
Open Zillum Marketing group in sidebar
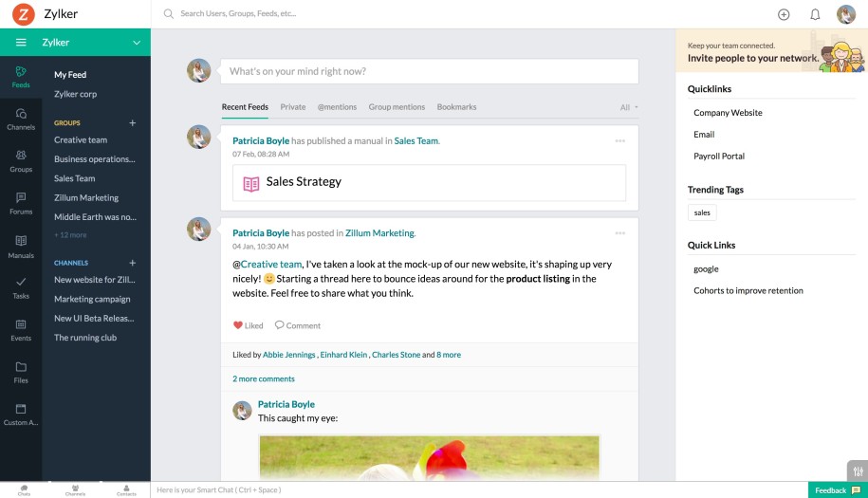point(86,198)
